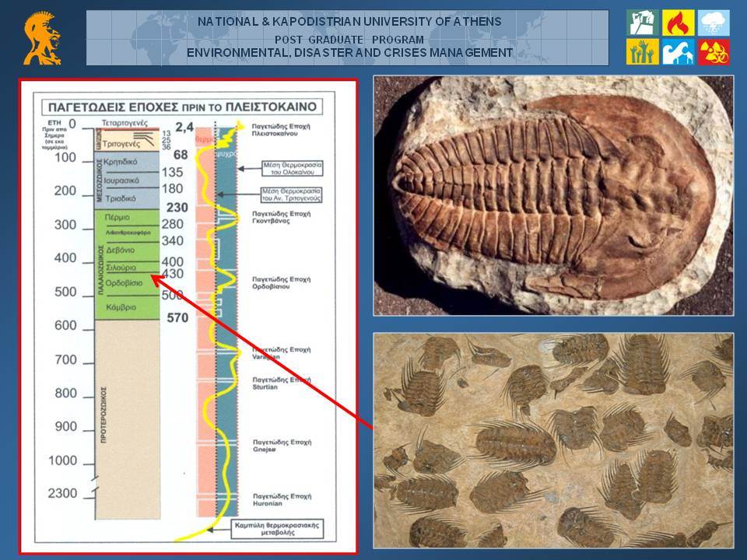Click the 900 mark on the age axis
This screenshot has height=560, width=747.
click(x=65, y=426)
